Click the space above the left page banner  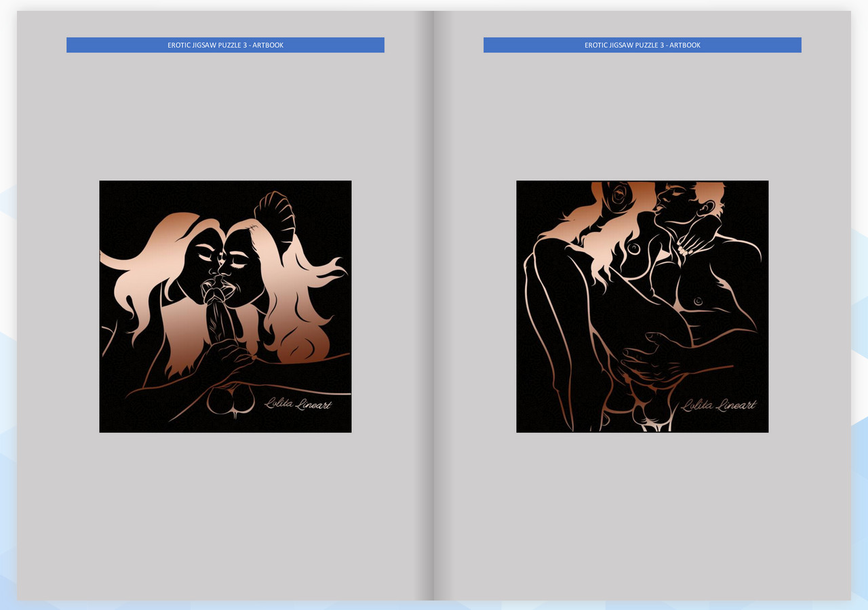tap(225, 24)
